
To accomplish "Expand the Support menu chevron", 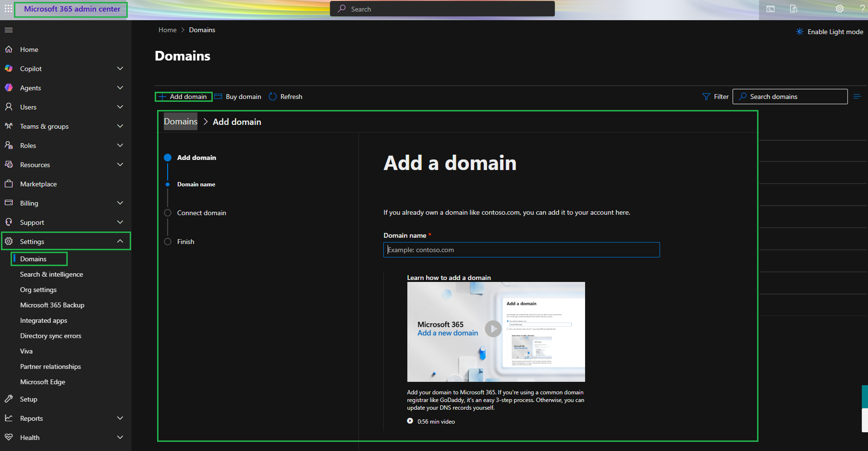I will 120,222.
